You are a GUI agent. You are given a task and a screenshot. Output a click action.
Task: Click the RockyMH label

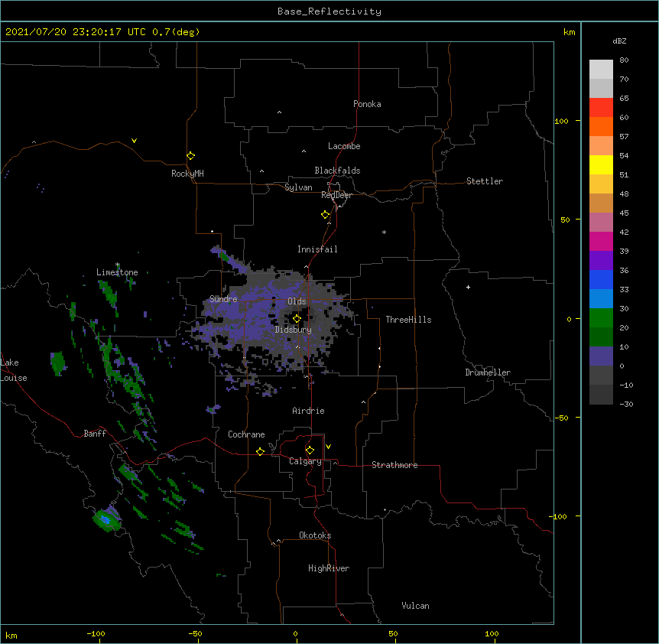(x=187, y=174)
